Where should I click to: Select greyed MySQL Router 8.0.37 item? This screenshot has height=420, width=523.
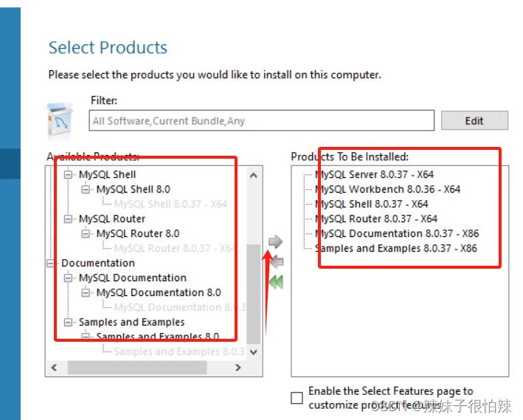pyautogui.click(x=174, y=249)
